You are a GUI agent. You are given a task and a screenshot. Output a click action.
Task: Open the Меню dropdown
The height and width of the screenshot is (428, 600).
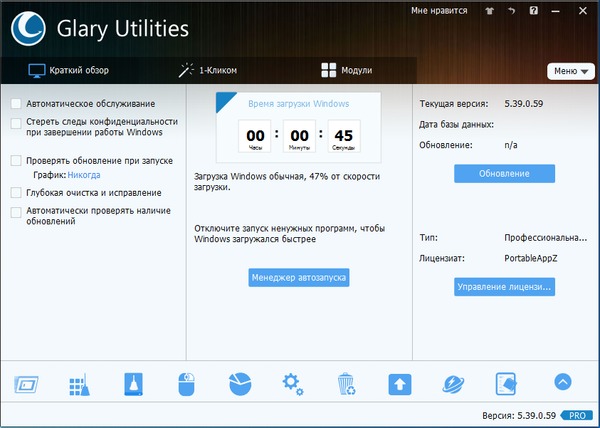click(x=570, y=71)
